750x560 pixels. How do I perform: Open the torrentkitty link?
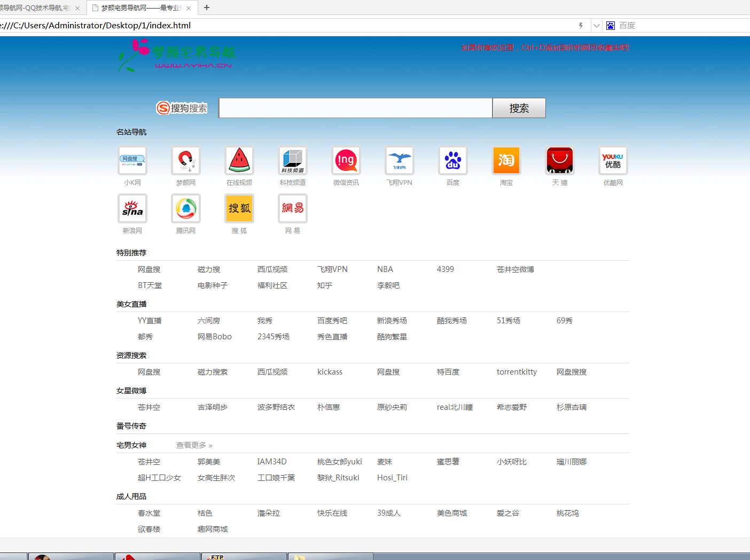(517, 372)
